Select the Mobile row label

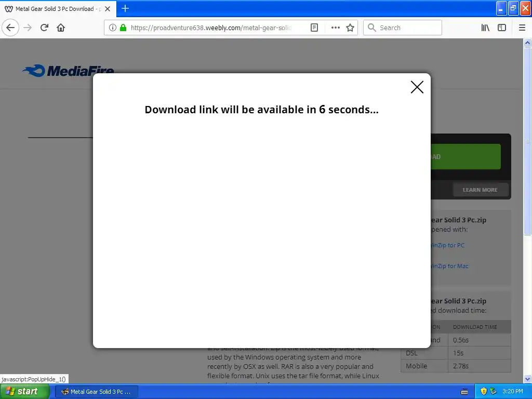pyautogui.click(x=424, y=366)
